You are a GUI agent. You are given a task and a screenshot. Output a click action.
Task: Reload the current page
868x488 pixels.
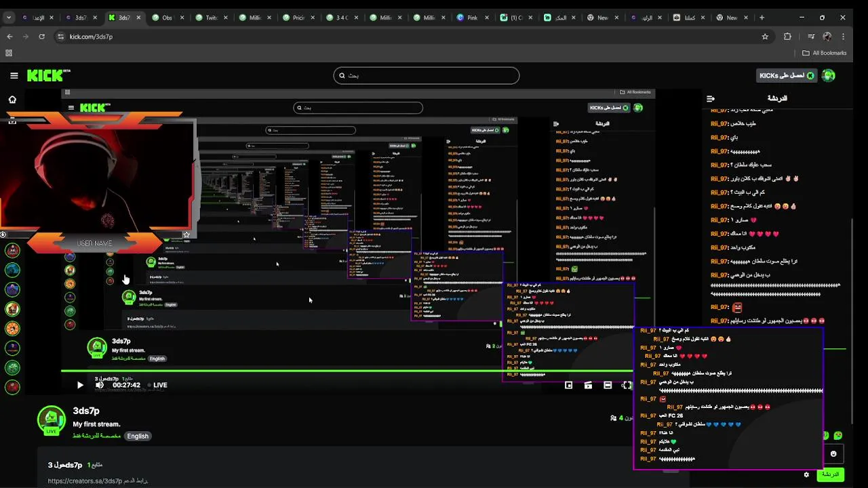41,37
